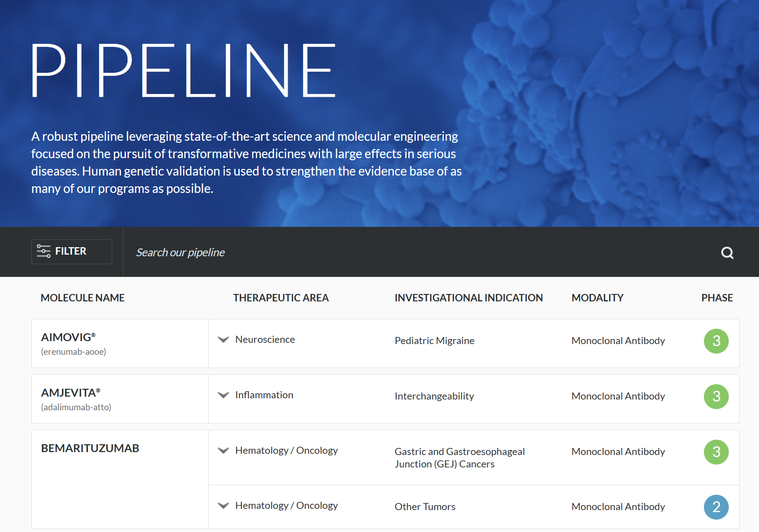The image size is (759, 532).
Task: Click phase 3 badge for Pediatric Migraine
Action: point(716,341)
